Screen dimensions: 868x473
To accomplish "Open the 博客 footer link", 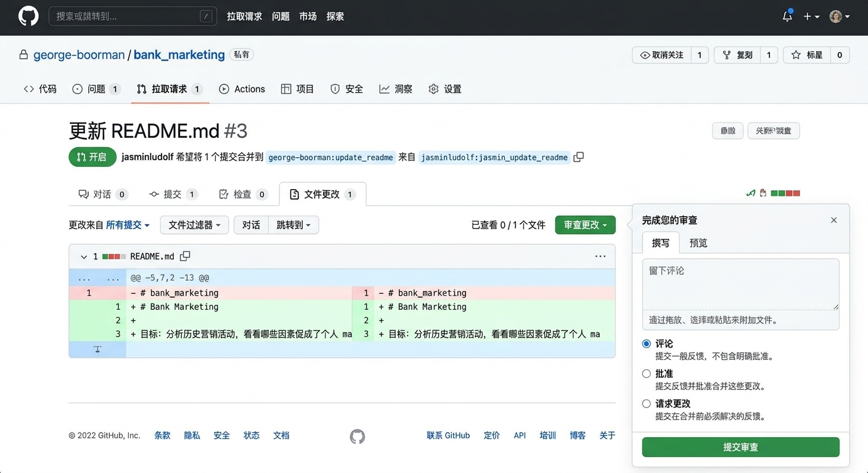I will coord(578,435).
